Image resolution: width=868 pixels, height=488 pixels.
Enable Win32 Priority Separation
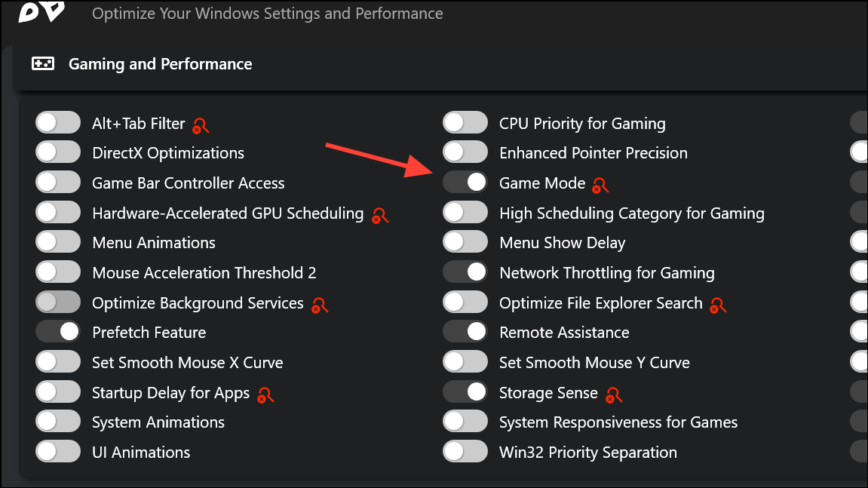click(x=465, y=452)
